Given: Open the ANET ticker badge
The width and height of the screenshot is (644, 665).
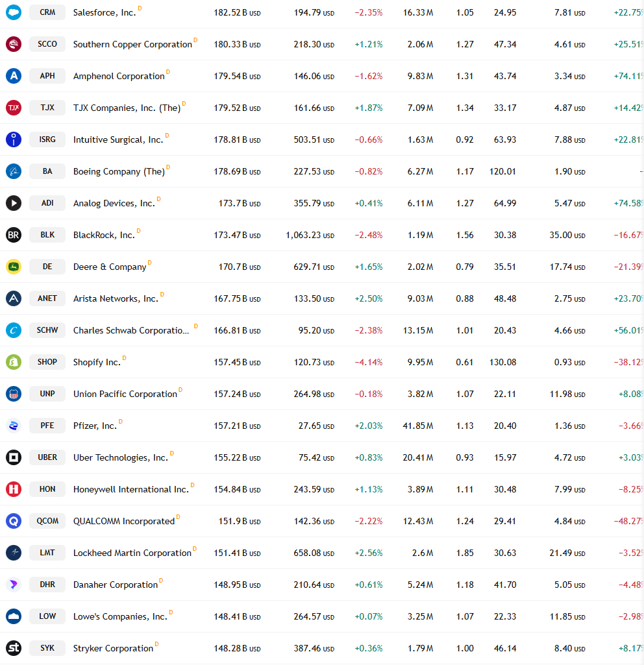Looking at the screenshot, I should click(x=47, y=298).
